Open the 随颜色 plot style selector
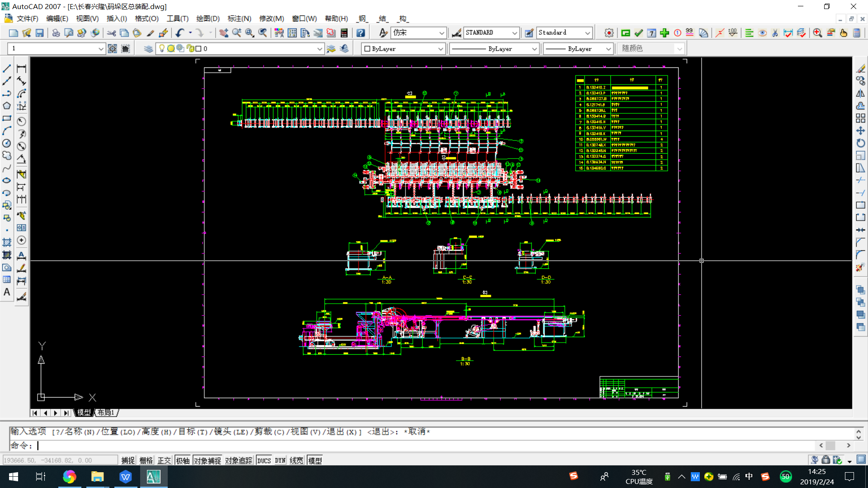This screenshot has height=488, width=868. point(651,48)
